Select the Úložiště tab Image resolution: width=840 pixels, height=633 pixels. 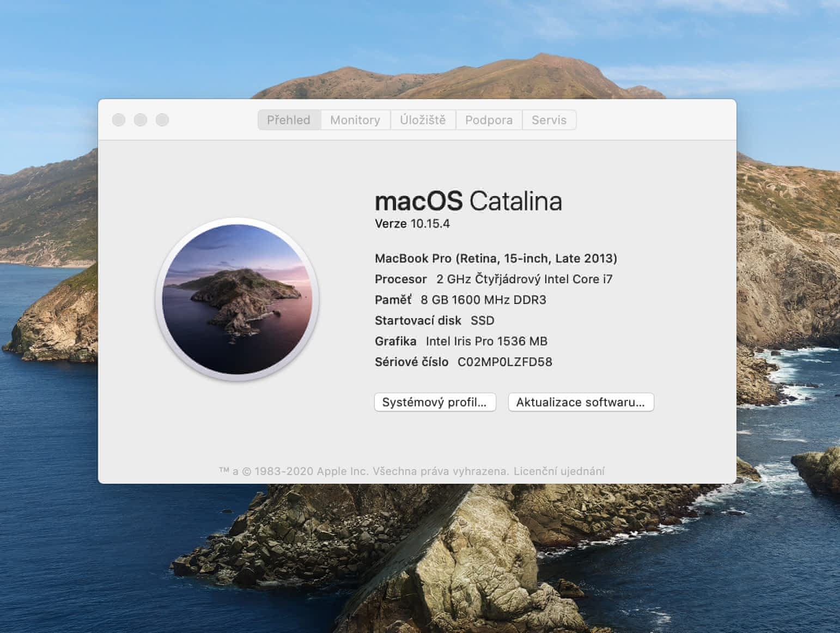(423, 120)
